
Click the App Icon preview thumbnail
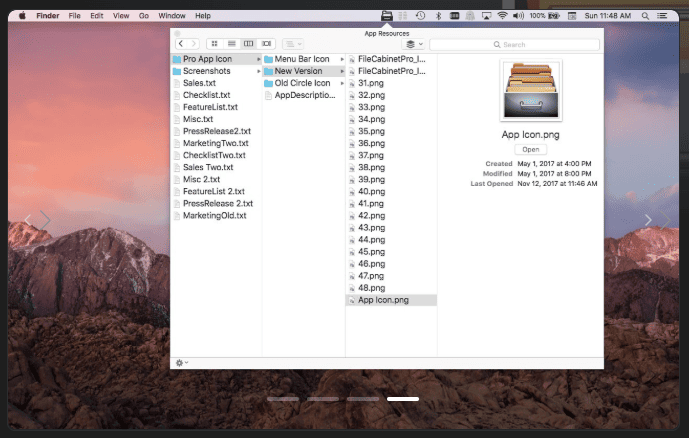[x=531, y=90]
